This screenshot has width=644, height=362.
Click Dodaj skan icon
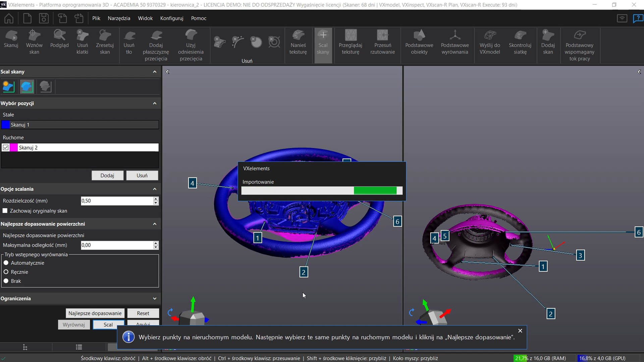pyautogui.click(x=548, y=42)
